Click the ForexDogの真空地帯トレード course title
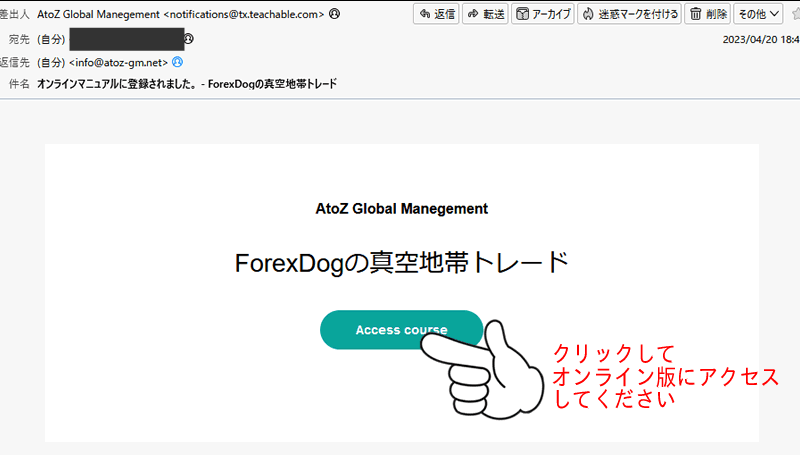 401,263
